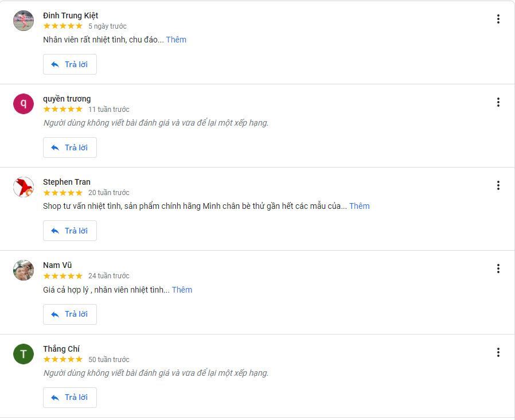Reply to Đinh Trung Kiệt's review
The width and height of the screenshot is (515, 420).
tap(70, 64)
